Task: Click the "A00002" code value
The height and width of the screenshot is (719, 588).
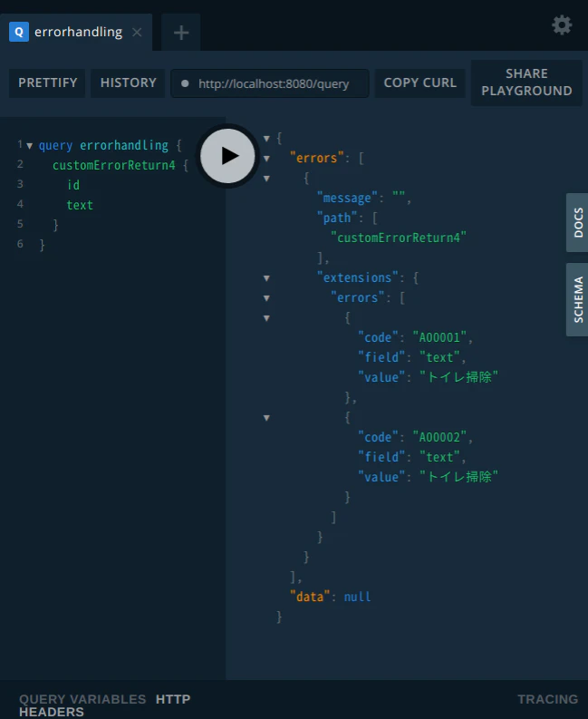Action: pos(439,437)
